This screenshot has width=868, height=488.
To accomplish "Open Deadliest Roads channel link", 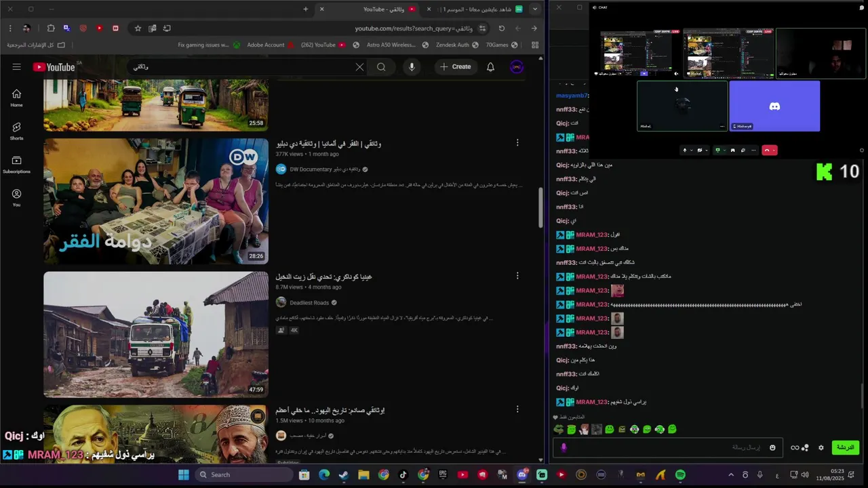I will coord(309,302).
